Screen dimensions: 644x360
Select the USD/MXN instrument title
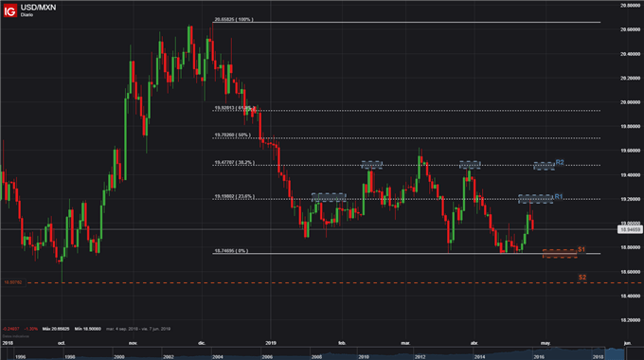38,8
